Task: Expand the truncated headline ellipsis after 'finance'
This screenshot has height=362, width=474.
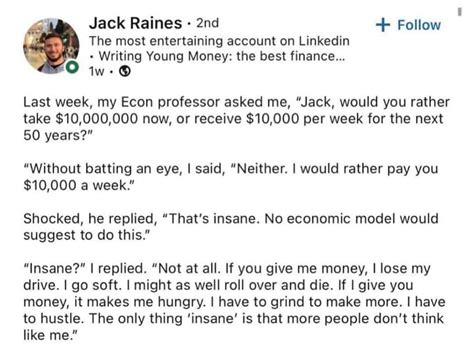Action: [x=340, y=57]
